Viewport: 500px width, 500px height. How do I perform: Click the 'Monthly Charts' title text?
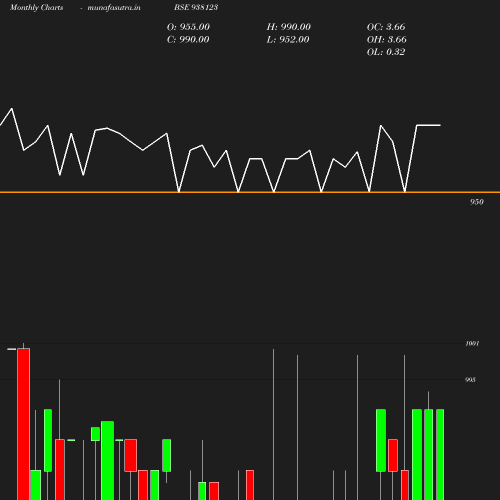(37, 7)
